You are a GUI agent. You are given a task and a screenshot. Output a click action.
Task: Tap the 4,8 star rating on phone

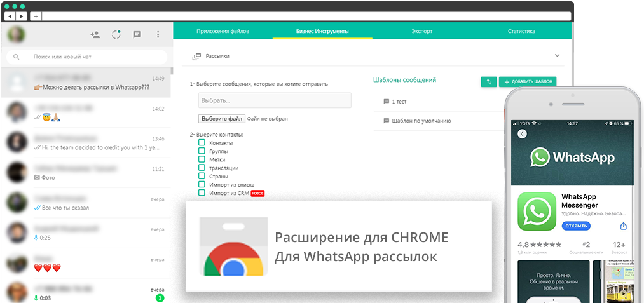[x=539, y=245]
